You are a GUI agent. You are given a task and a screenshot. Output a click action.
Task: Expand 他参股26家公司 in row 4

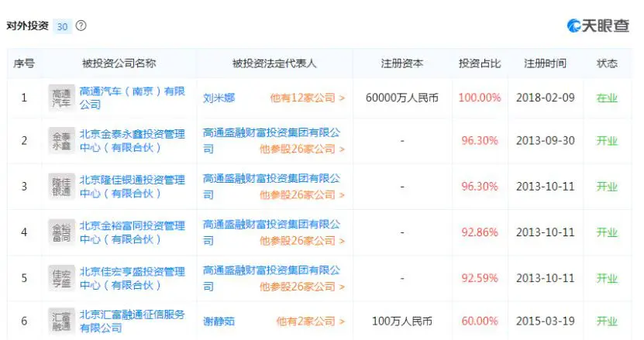pyautogui.click(x=302, y=241)
